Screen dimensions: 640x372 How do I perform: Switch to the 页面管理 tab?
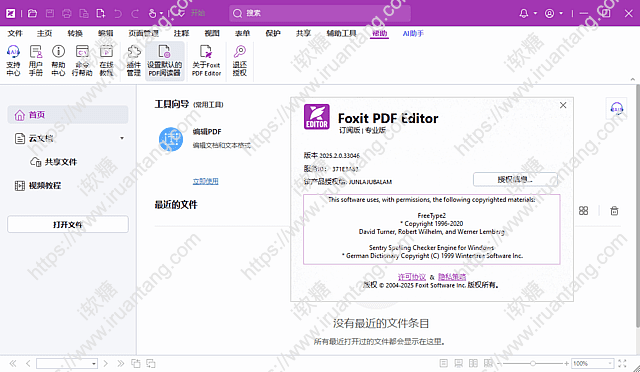pyautogui.click(x=143, y=33)
